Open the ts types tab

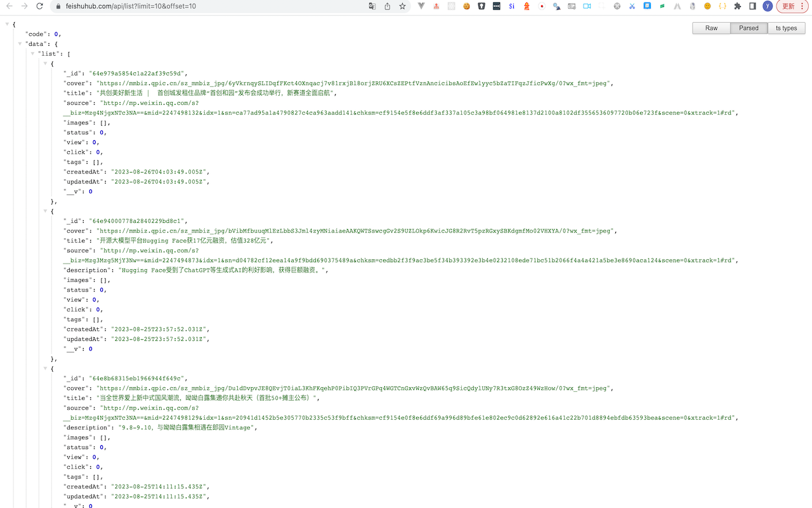tap(786, 28)
